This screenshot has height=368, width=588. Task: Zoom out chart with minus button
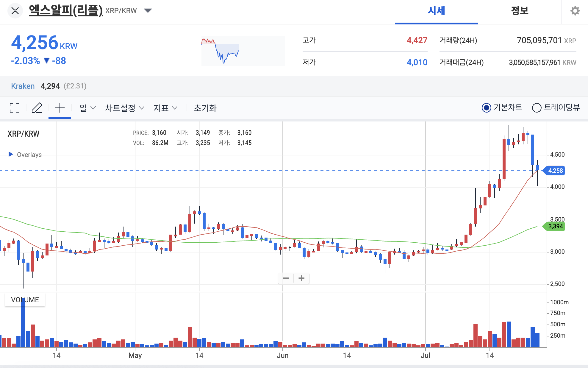tap(286, 278)
